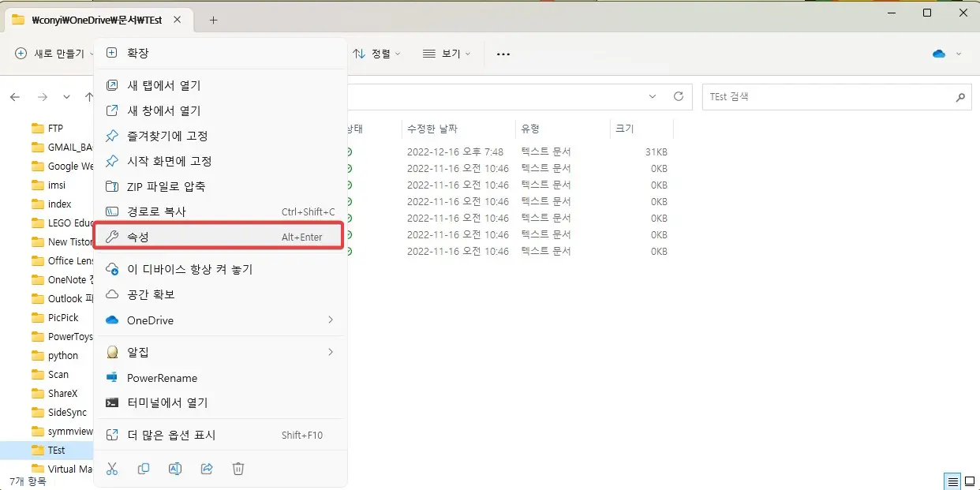This screenshot has width=980, height=490.
Task: Show more options via 더 많은 옵션 표시
Action: click(220, 435)
